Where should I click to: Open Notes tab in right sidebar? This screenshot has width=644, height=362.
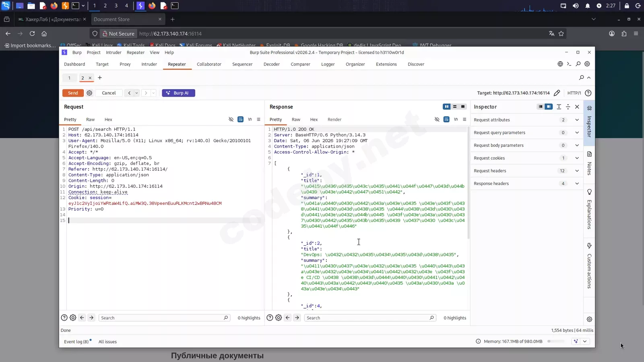[x=589, y=164]
